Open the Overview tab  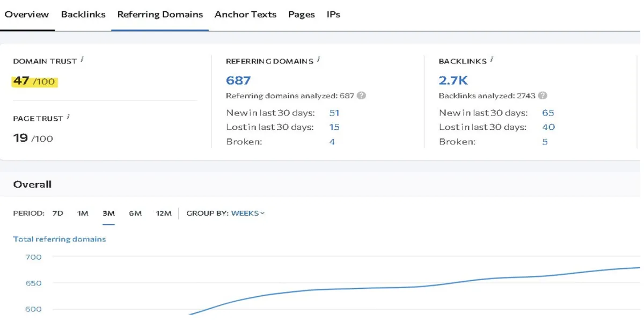[x=27, y=14]
